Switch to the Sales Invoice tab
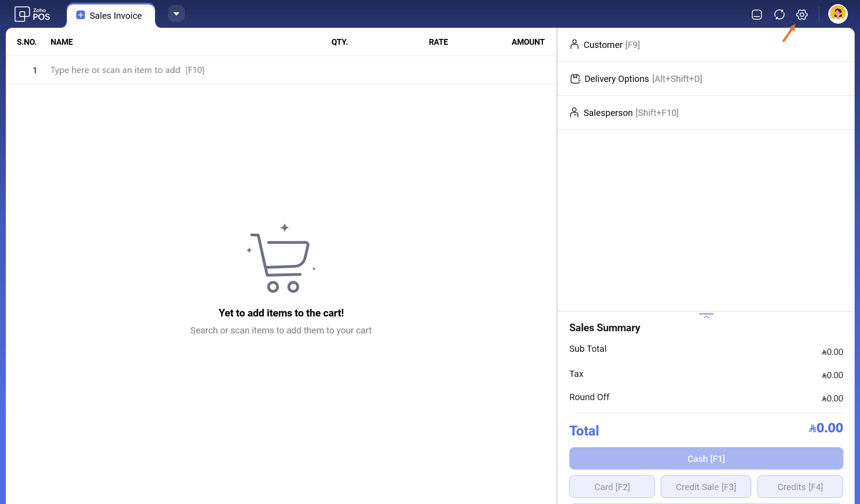 tap(116, 16)
